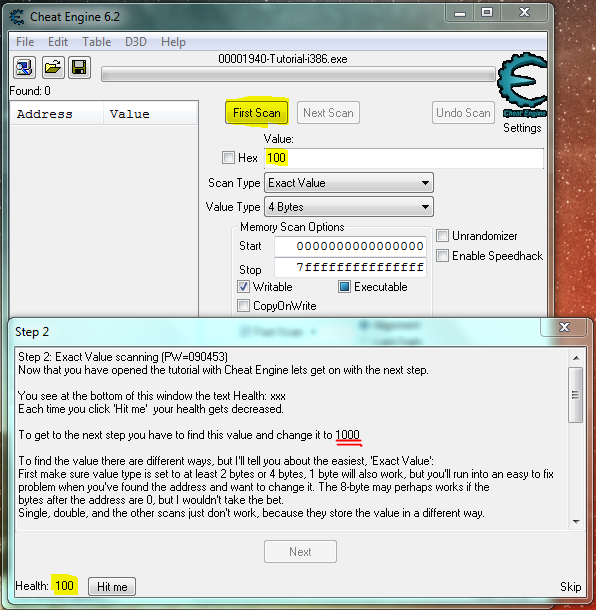The height and width of the screenshot is (610, 596).
Task: Enable the Unrandomizer checkbox
Action: [442, 235]
